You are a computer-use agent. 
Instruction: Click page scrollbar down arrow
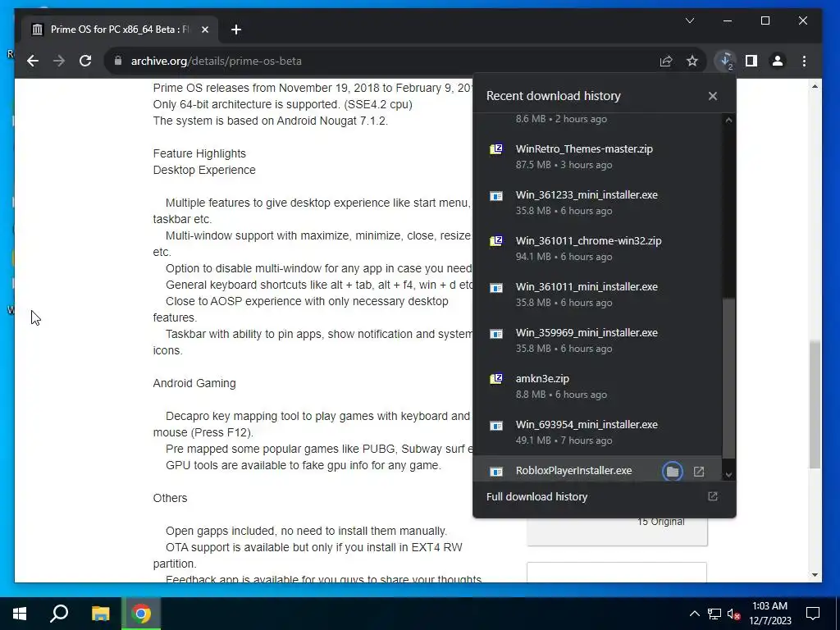point(815,575)
